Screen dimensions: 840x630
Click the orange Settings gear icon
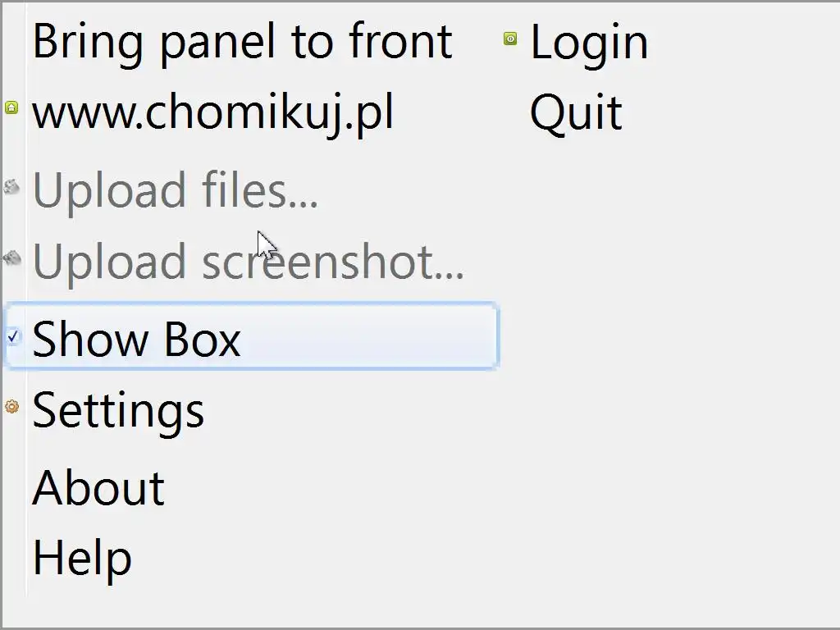[x=11, y=406]
